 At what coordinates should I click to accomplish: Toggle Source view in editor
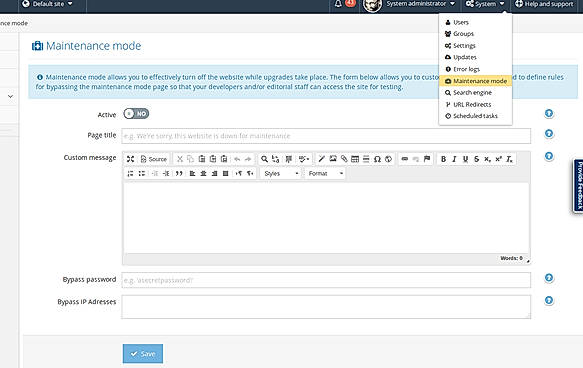click(154, 159)
